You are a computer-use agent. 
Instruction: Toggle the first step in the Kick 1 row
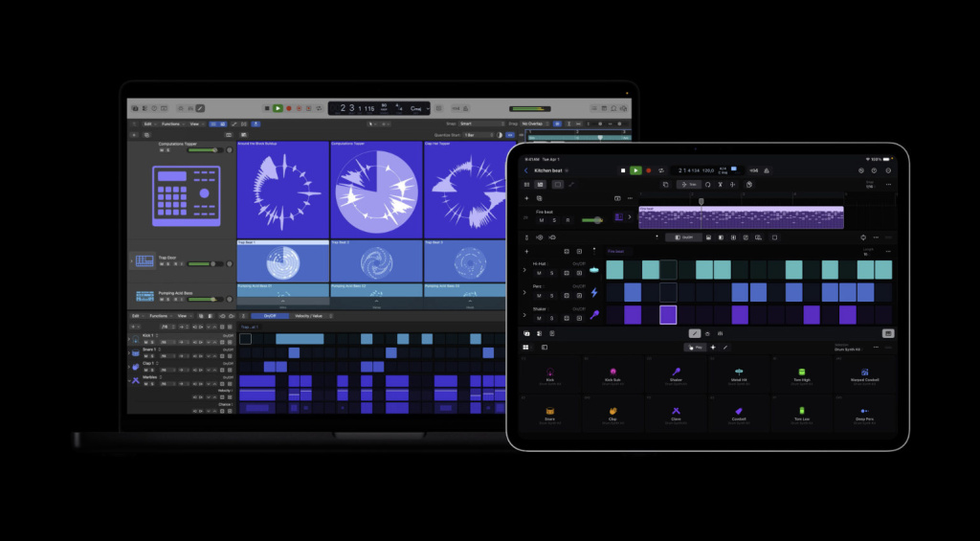click(246, 339)
